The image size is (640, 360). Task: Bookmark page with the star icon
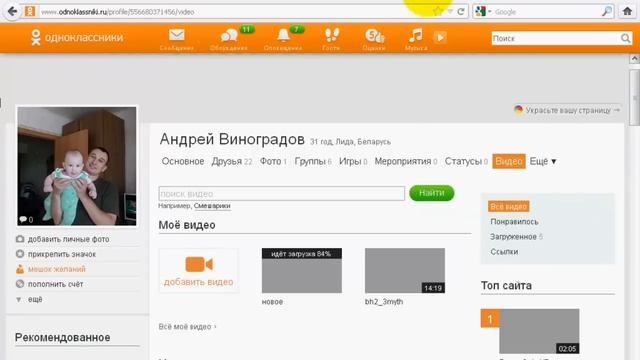coord(437,11)
